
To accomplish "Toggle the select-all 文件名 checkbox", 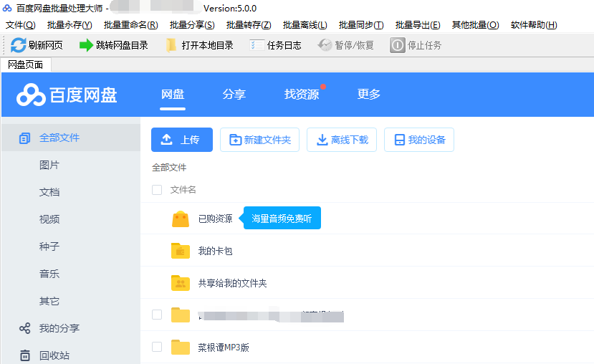I will click(x=157, y=190).
